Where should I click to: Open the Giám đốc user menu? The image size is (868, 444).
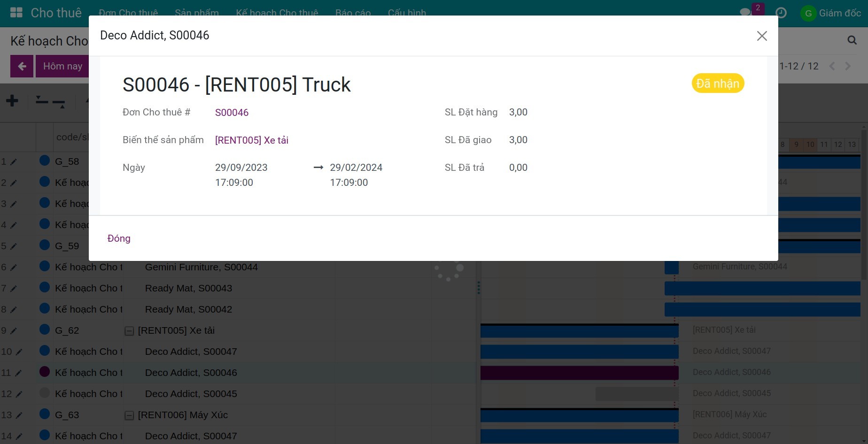pyautogui.click(x=831, y=13)
